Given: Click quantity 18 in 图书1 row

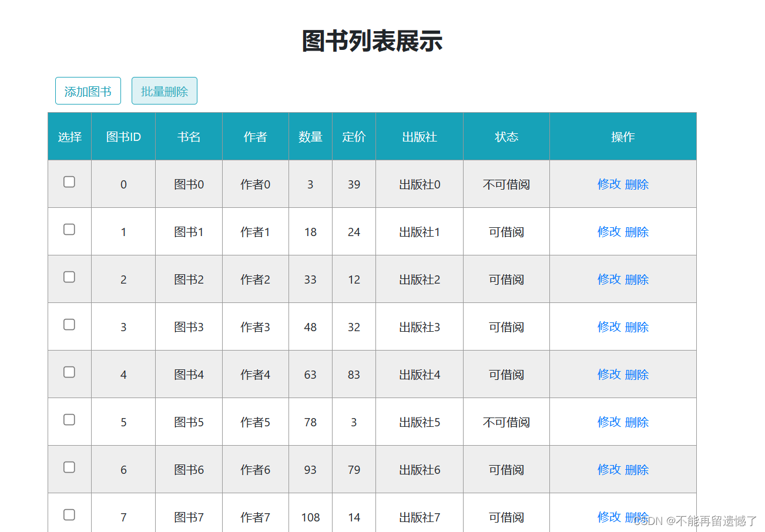Looking at the screenshot, I should coord(311,232).
